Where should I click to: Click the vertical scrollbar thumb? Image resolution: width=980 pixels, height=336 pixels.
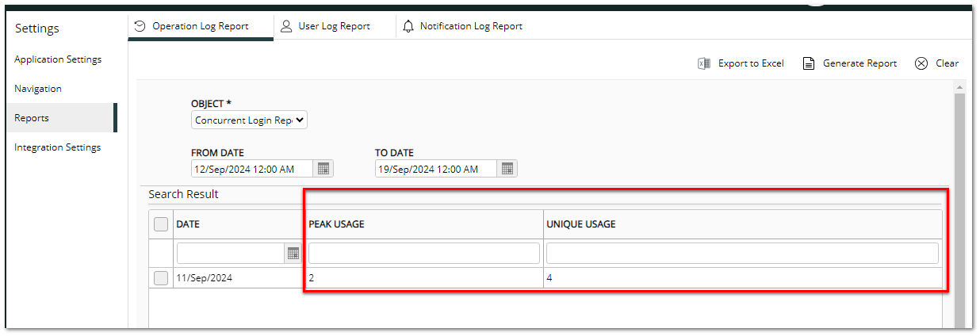[x=959, y=210]
